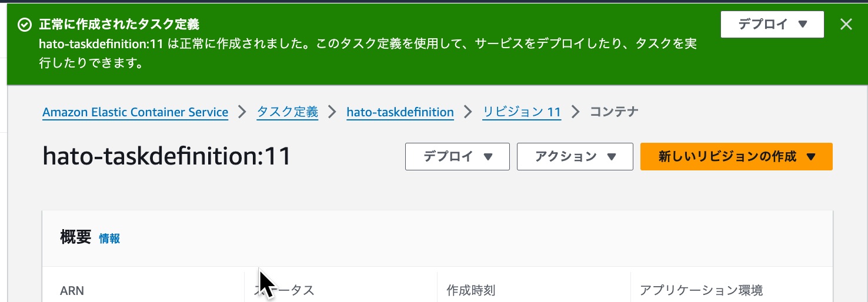Expand the デプロイ menu beside the page title
Viewport: 868px width, 302px height.
pyautogui.click(x=457, y=157)
